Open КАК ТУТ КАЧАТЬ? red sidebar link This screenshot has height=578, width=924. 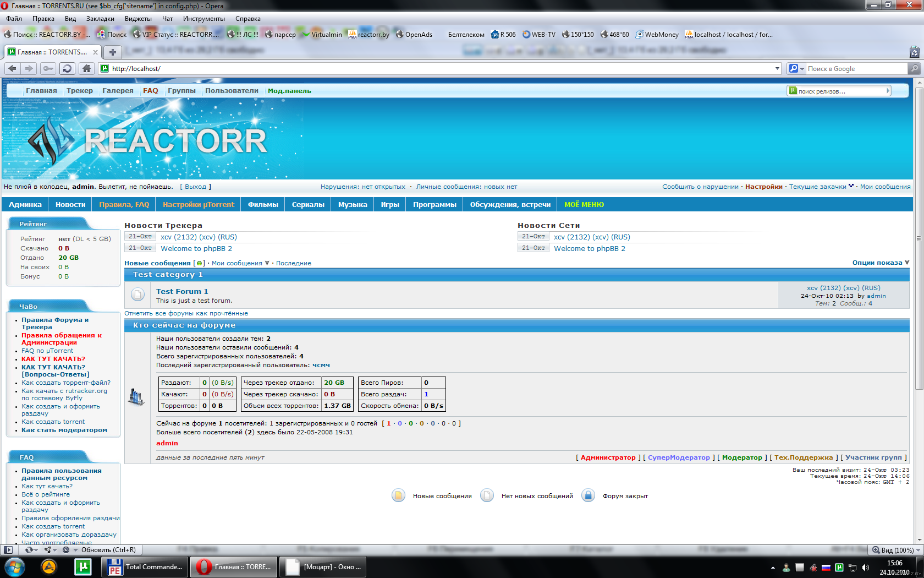(x=53, y=359)
